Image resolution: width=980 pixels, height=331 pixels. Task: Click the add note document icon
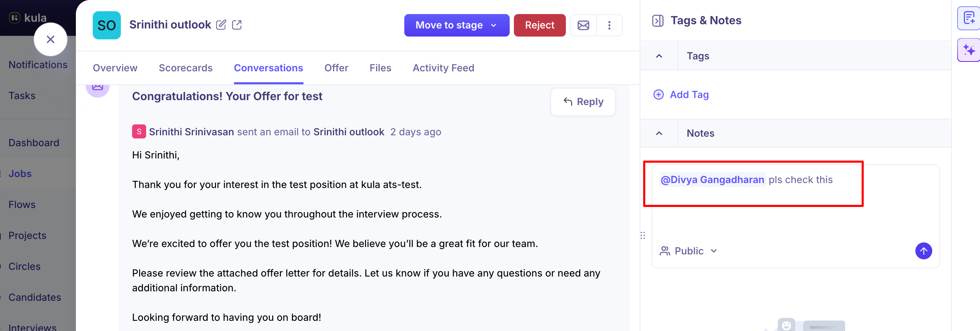coord(969,18)
